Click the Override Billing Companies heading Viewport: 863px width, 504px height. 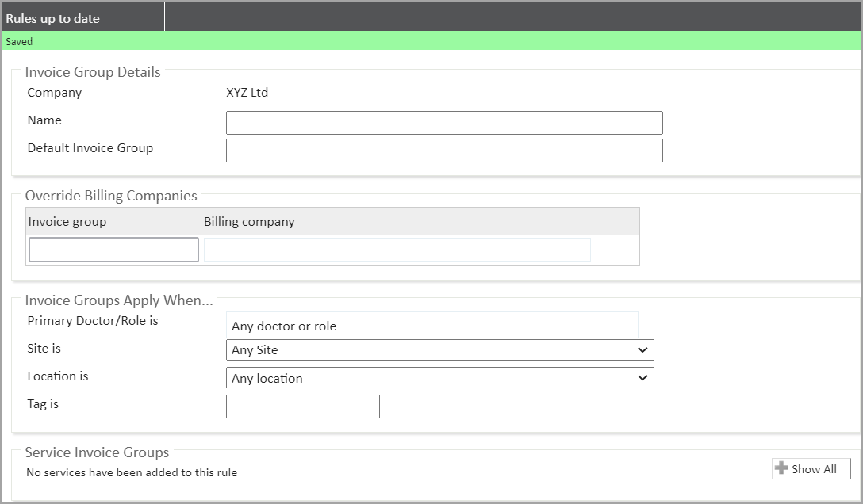pyautogui.click(x=111, y=196)
